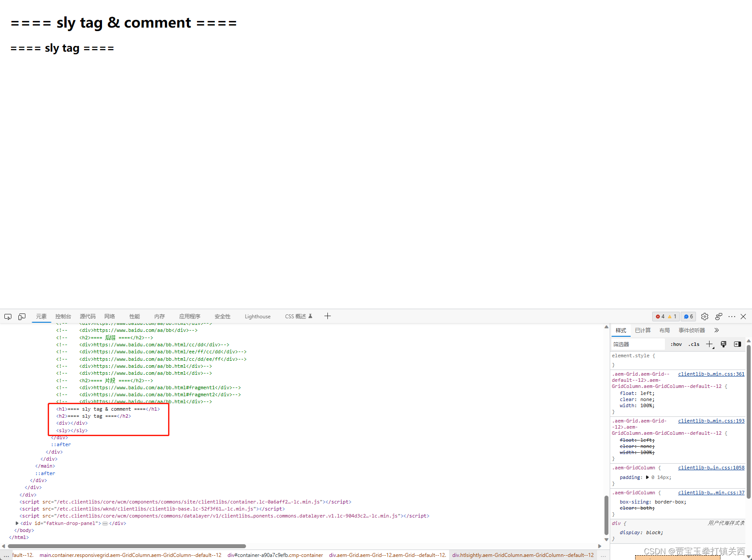752x560 pixels.
Task: Close the DevTools panel
Action: pyautogui.click(x=743, y=317)
